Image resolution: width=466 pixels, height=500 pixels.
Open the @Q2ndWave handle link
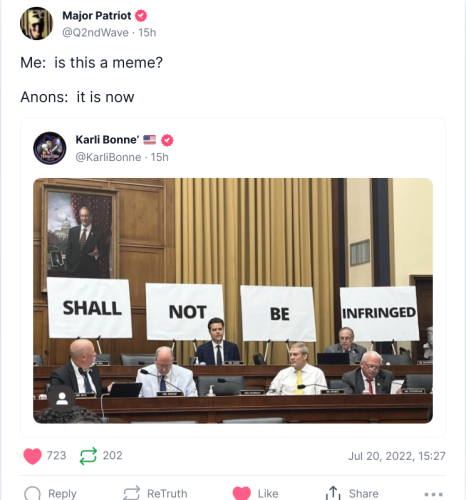95,33
